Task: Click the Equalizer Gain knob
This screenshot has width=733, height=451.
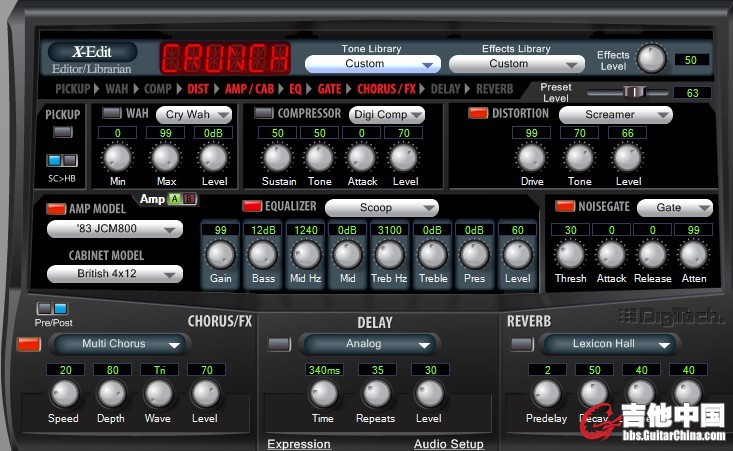Action: coord(220,255)
